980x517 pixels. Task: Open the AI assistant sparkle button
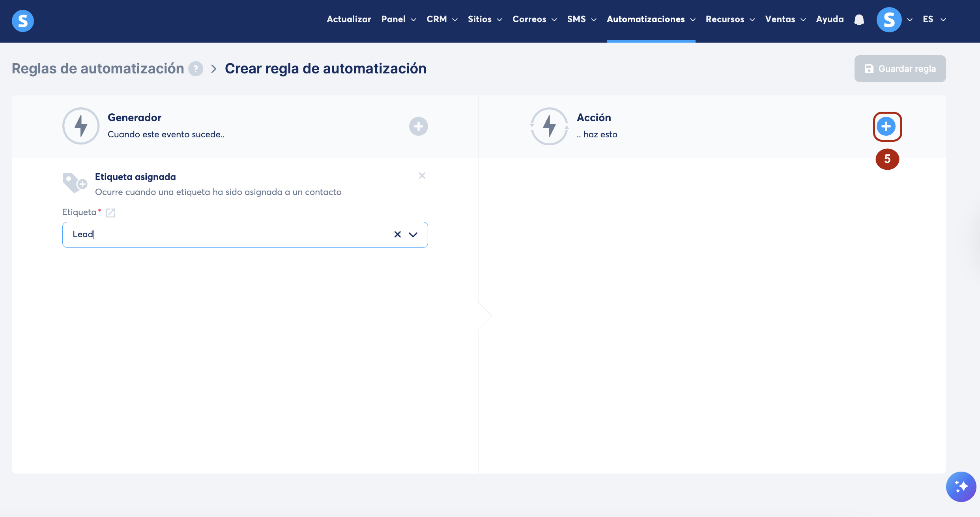(961, 486)
